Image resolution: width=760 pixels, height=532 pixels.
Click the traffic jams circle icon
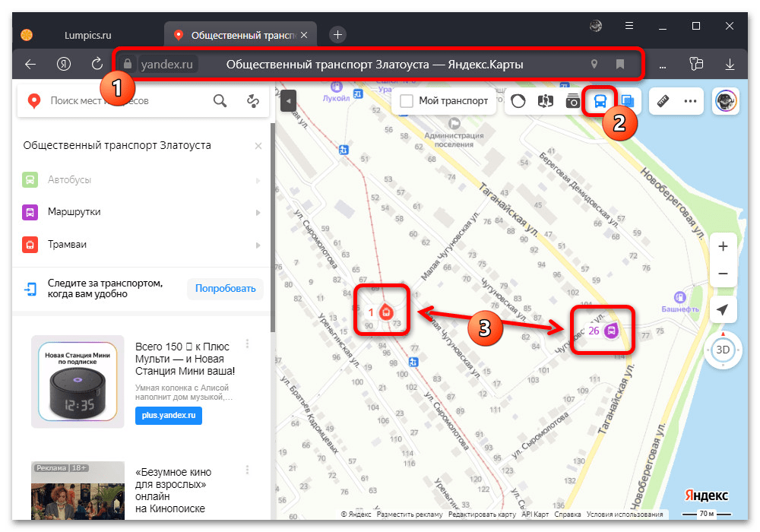coord(518,101)
